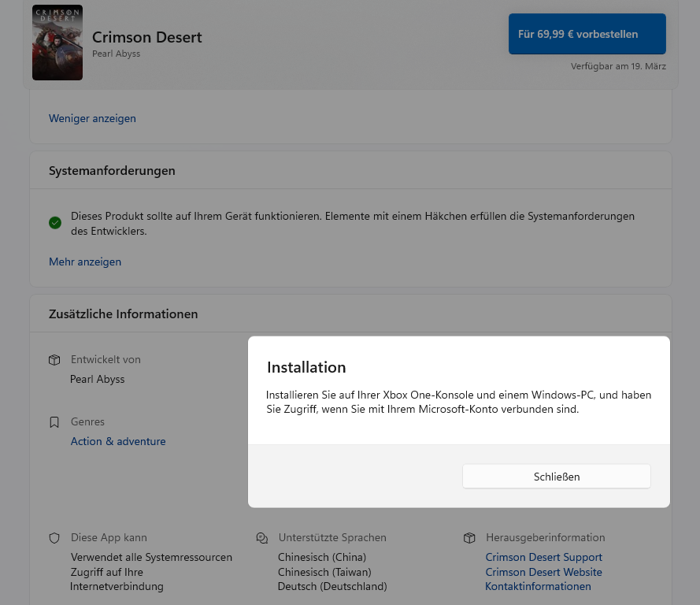Click the Diese App kann label

[x=109, y=537]
